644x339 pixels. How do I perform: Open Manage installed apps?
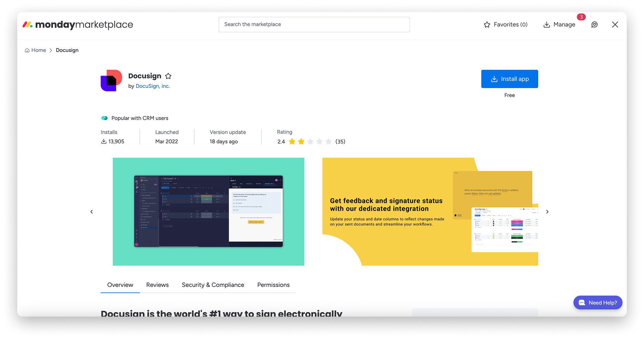point(559,24)
